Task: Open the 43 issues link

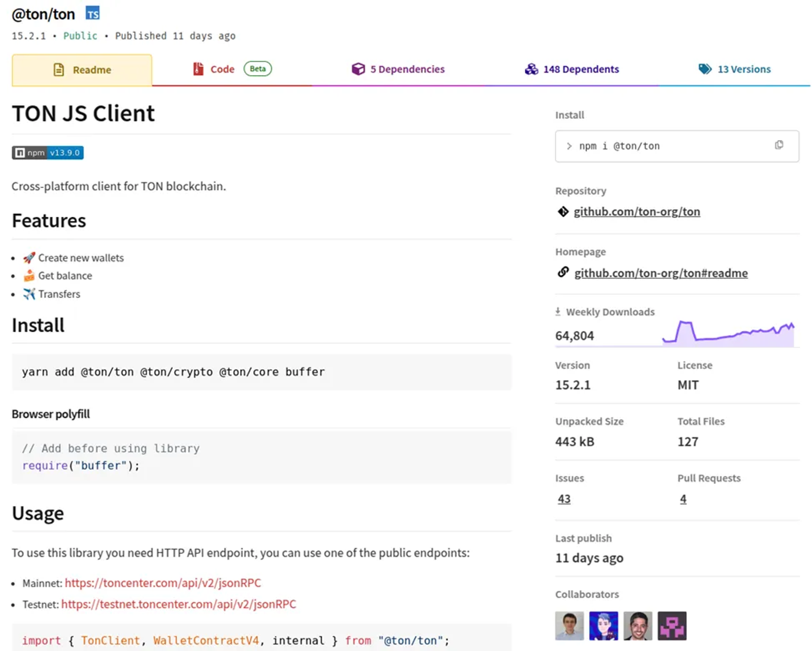Action: click(x=564, y=499)
